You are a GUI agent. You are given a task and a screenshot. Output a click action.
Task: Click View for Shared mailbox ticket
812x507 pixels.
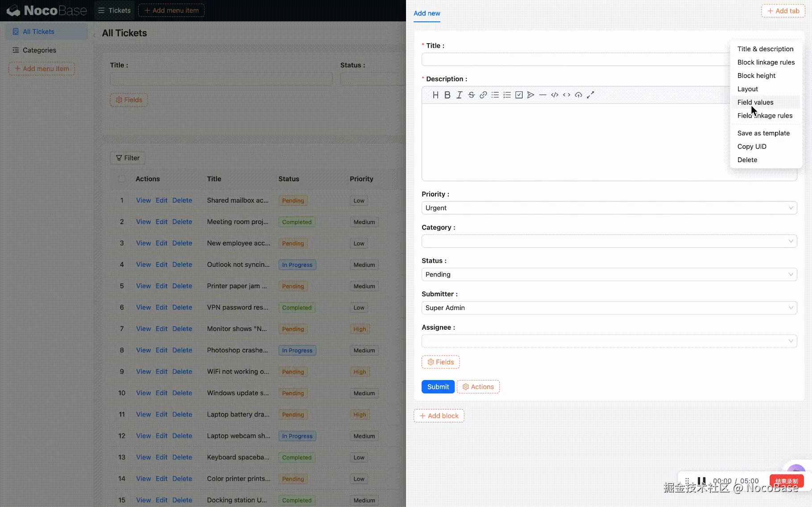tap(143, 200)
